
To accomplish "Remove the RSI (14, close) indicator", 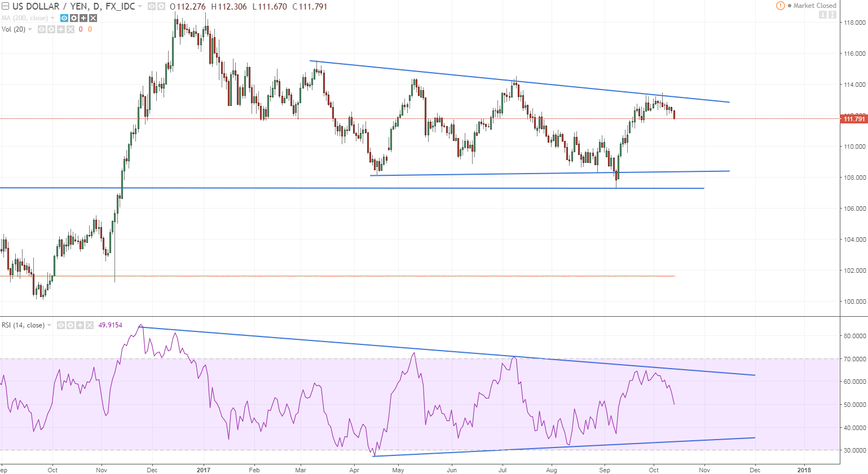I will point(90,325).
